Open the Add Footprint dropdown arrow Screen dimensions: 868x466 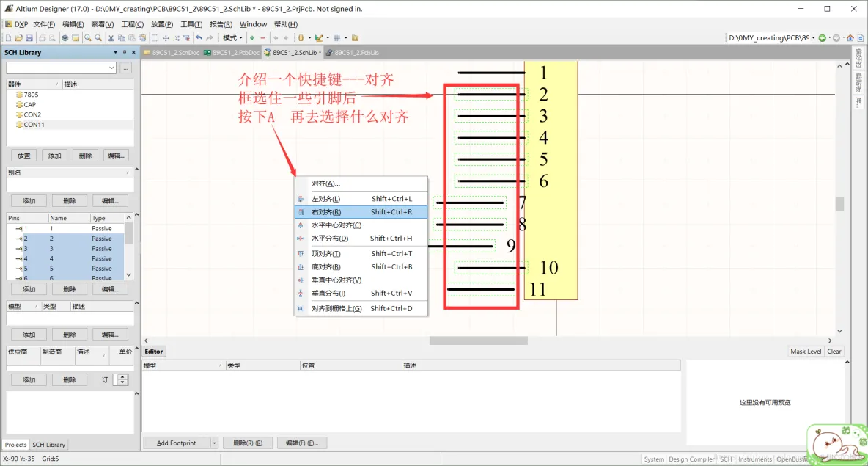click(x=213, y=443)
